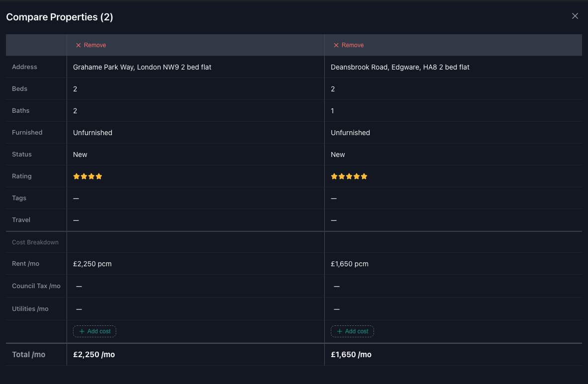Screen dimensions: 588x384
Task: Select third rating star for Deansbrook Road
Action: tap(349, 176)
